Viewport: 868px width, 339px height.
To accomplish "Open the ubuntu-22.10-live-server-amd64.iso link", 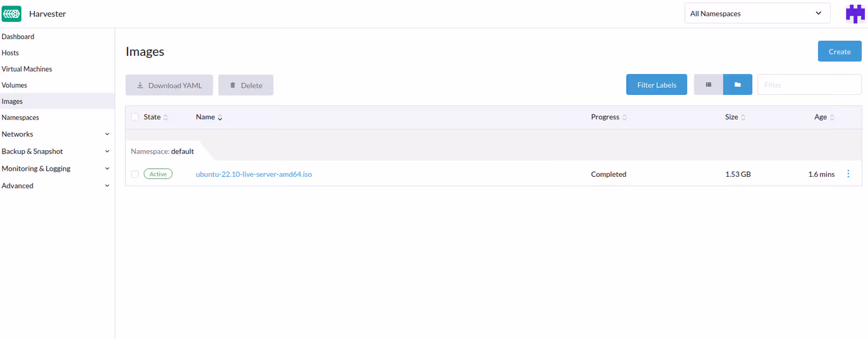I will click(x=253, y=174).
